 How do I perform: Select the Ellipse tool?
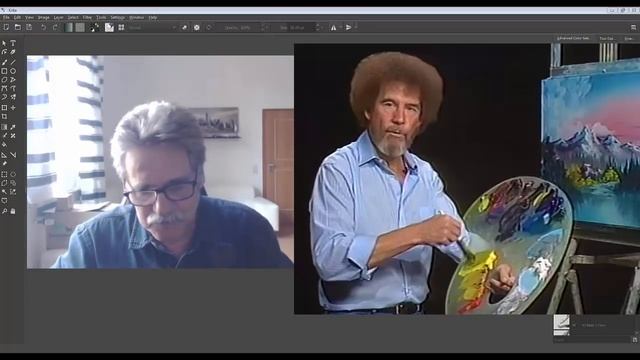[x=13, y=71]
